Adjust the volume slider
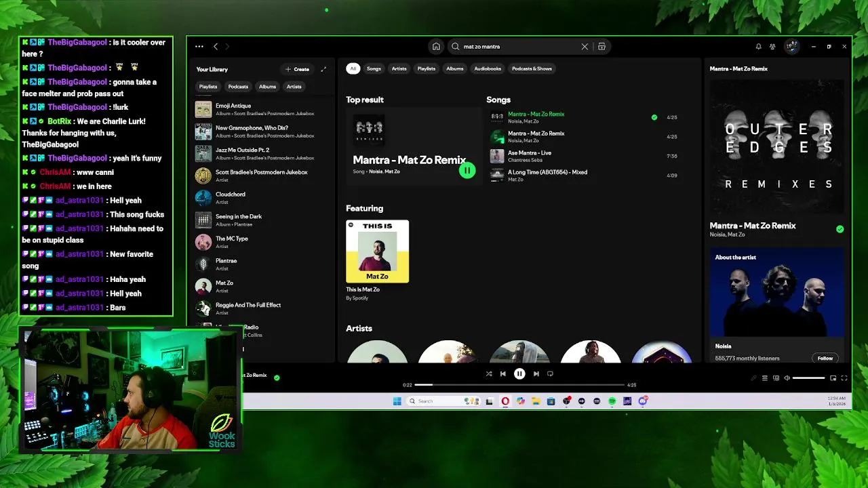The height and width of the screenshot is (488, 868). click(809, 378)
